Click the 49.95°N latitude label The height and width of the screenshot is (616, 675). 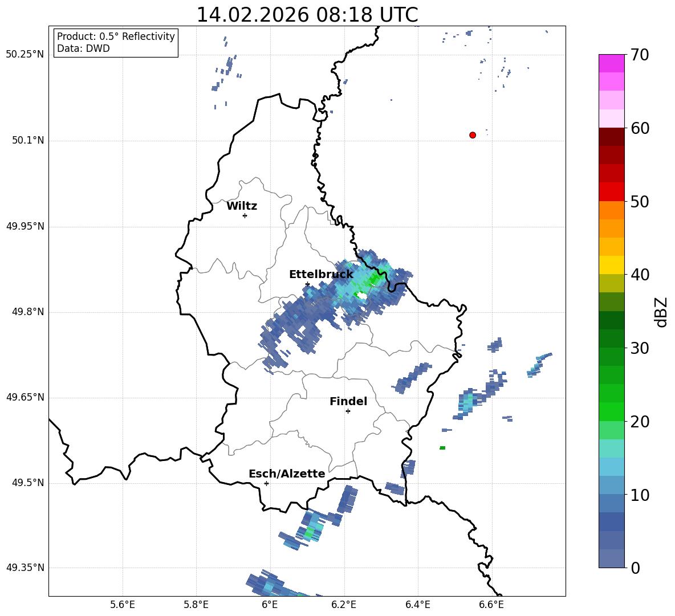25,226
